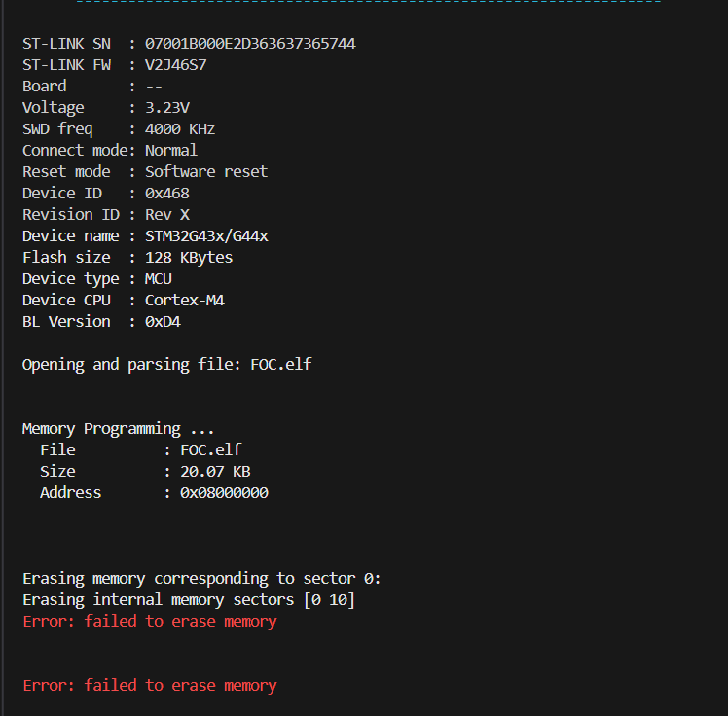This screenshot has width=728, height=716.
Task: Click the Revision ID value Rev X
Action: point(167,215)
